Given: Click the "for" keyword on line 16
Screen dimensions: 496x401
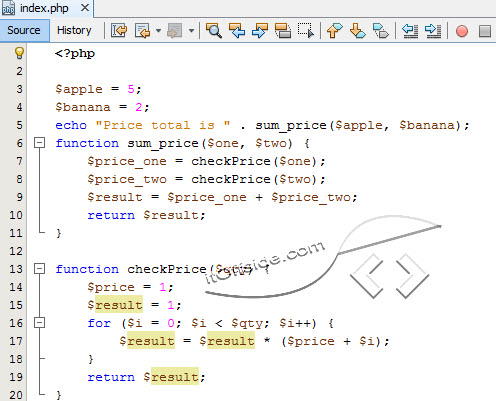Looking at the screenshot, I should (99, 323).
